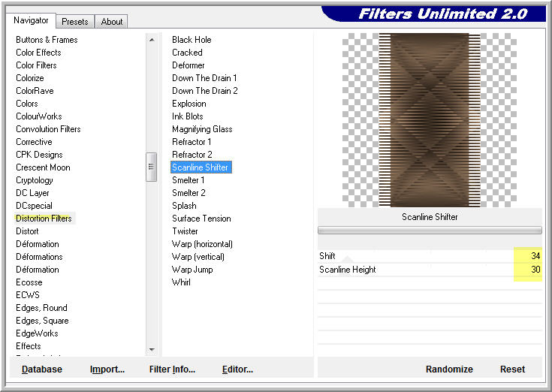Open the Database button
The height and width of the screenshot is (392, 552).
[x=42, y=369]
